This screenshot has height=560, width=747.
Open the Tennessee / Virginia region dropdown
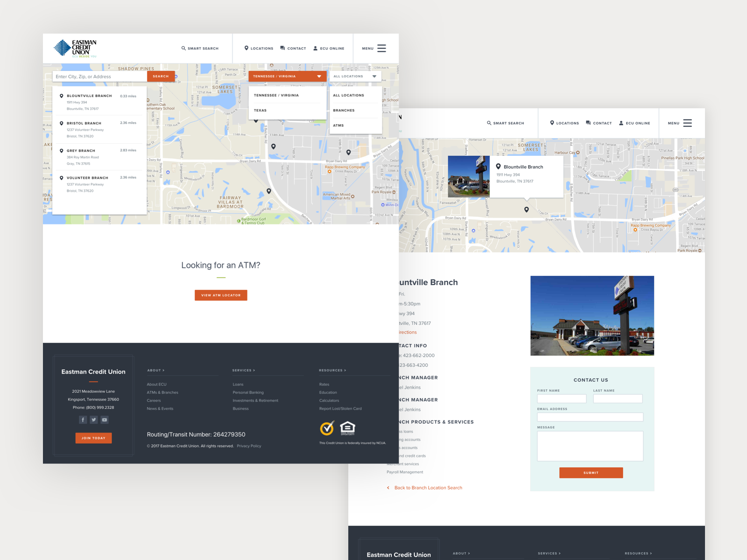tap(287, 76)
